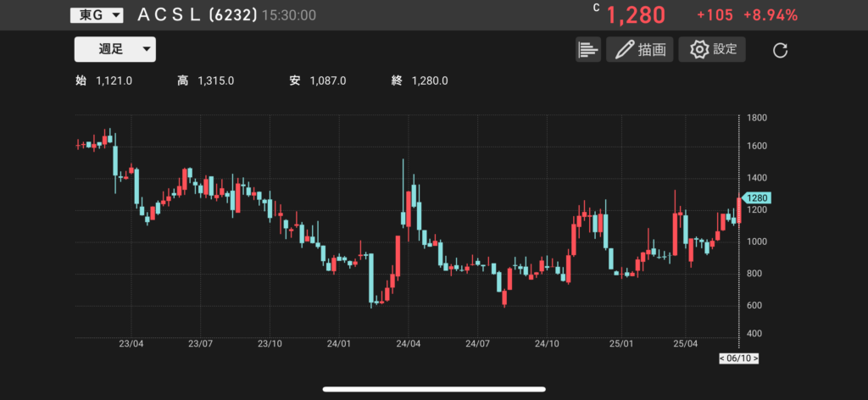Click the 24/04 date axis label

[408, 343]
